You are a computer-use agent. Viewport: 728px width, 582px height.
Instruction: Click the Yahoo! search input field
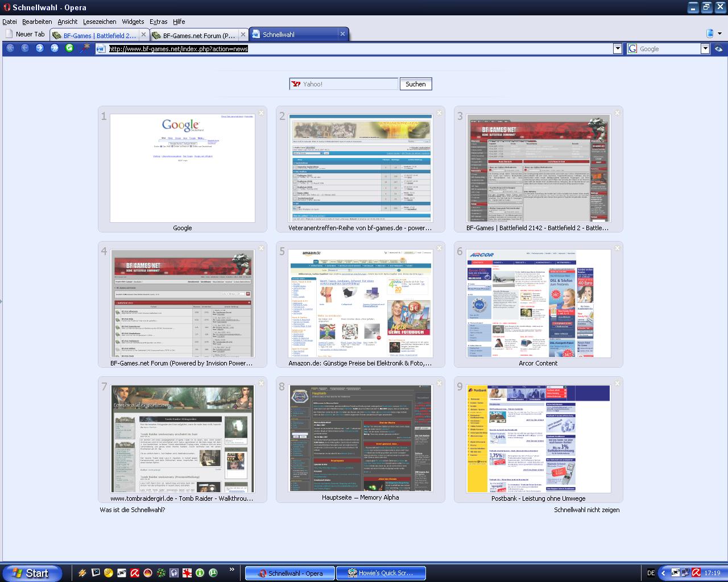click(x=344, y=84)
